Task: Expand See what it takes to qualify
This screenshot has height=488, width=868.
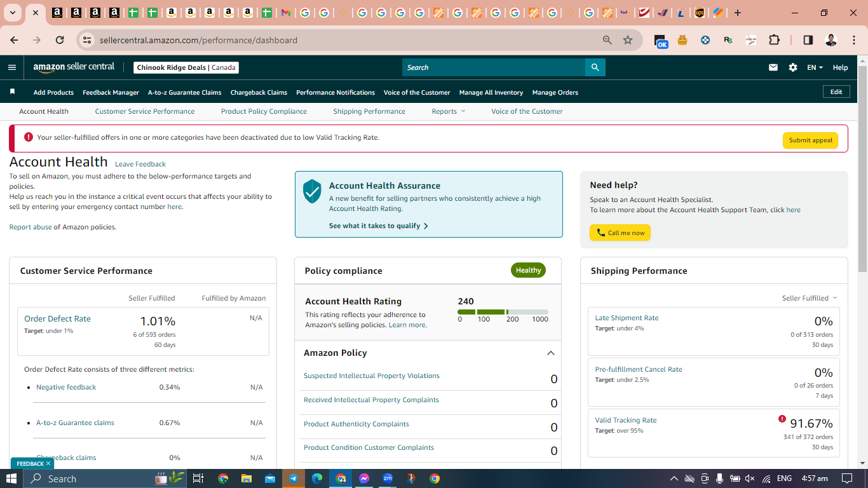Action: tap(379, 226)
